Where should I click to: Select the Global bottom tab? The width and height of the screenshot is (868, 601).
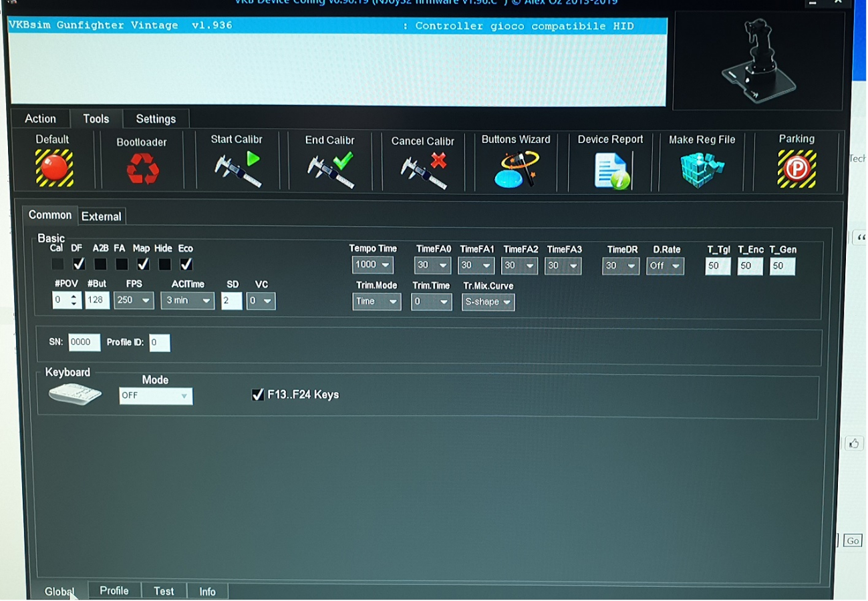pos(59,592)
